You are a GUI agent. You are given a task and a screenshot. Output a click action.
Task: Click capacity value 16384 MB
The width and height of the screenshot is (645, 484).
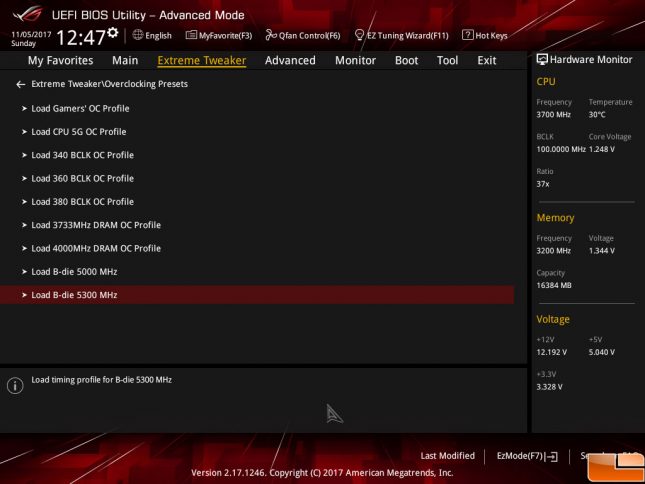(554, 285)
